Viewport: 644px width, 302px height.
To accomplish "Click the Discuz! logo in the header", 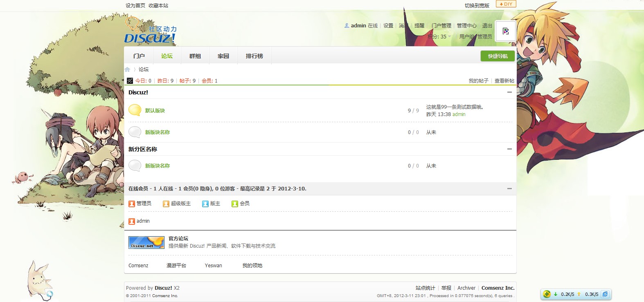I will (151, 29).
